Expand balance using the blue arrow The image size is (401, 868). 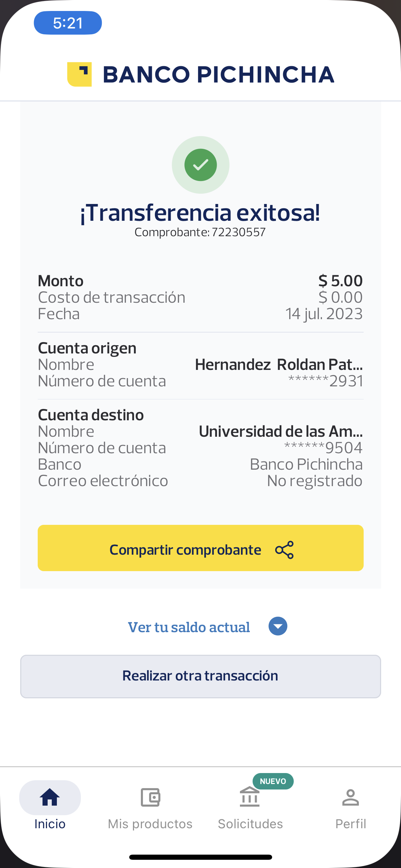tap(278, 626)
